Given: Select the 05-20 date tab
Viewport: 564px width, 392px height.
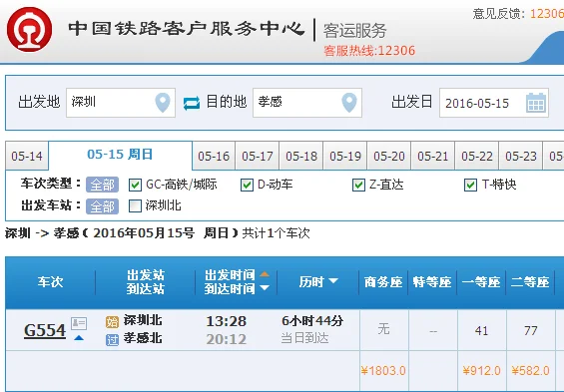Looking at the screenshot, I should (389, 157).
